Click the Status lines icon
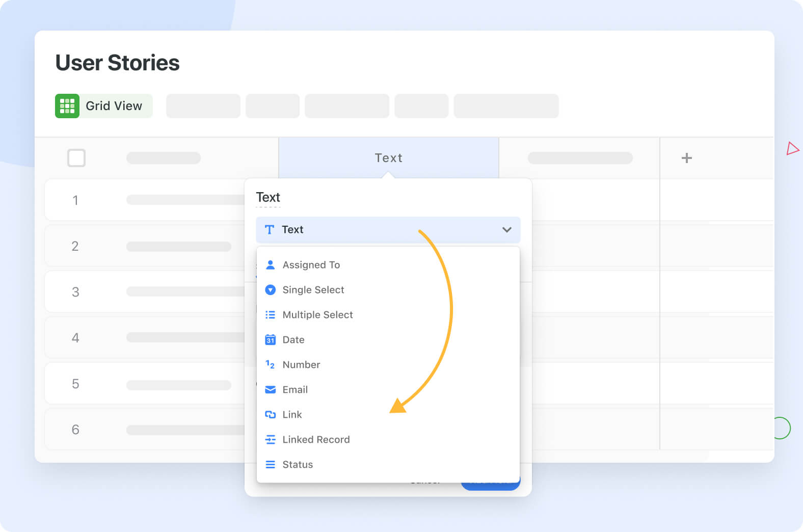The height and width of the screenshot is (532, 803). pyautogui.click(x=271, y=465)
